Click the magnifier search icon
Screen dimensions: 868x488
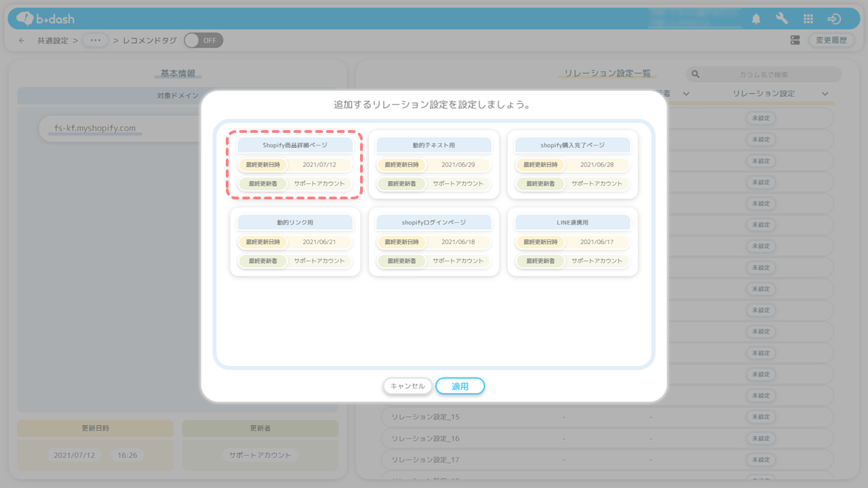click(x=695, y=75)
